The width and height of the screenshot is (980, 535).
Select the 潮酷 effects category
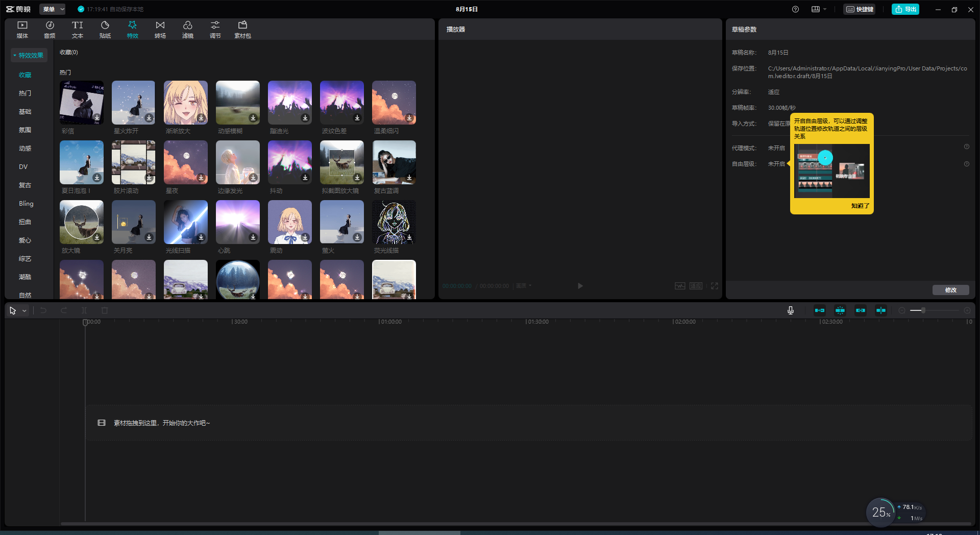pos(25,277)
